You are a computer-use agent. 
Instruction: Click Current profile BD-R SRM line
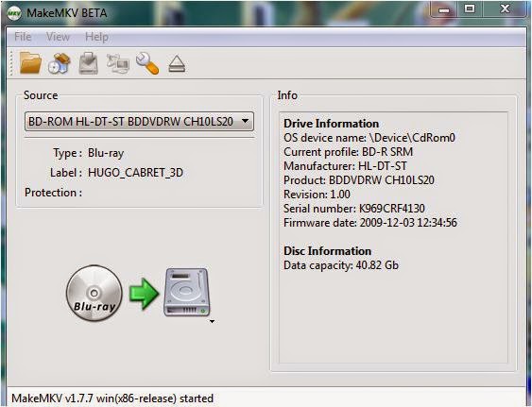[348, 152]
